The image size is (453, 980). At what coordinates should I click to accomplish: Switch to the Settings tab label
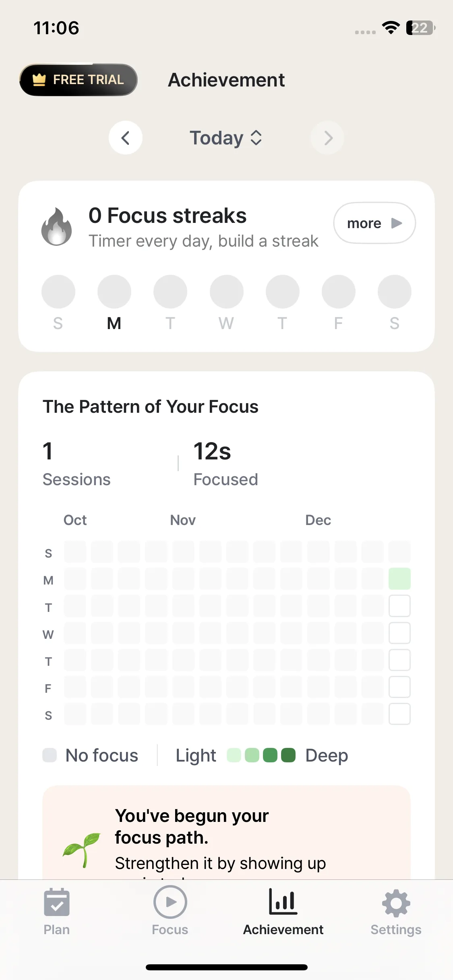[x=396, y=930]
